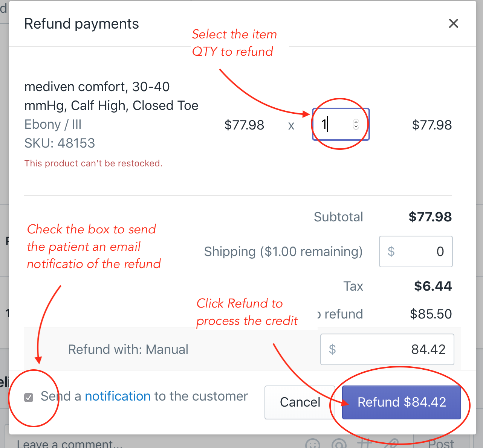The width and height of the screenshot is (483, 448).
Task: Click the hashtag icon in comment box
Action: (x=365, y=444)
